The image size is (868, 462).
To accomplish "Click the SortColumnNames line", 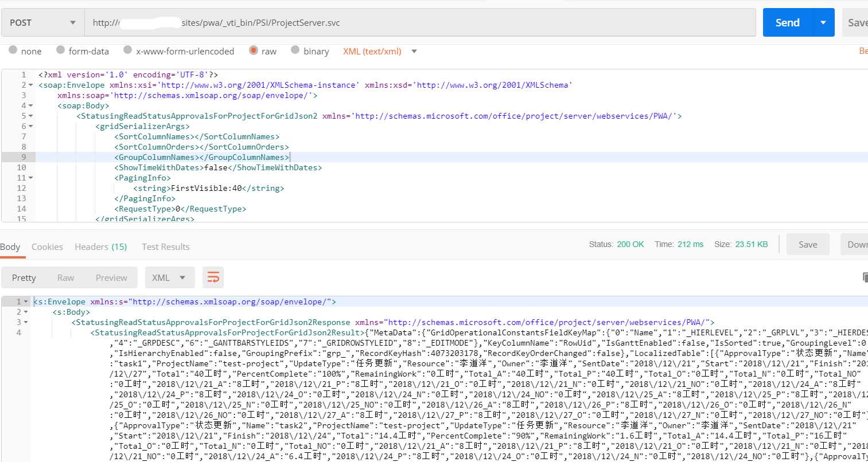I will tap(197, 136).
